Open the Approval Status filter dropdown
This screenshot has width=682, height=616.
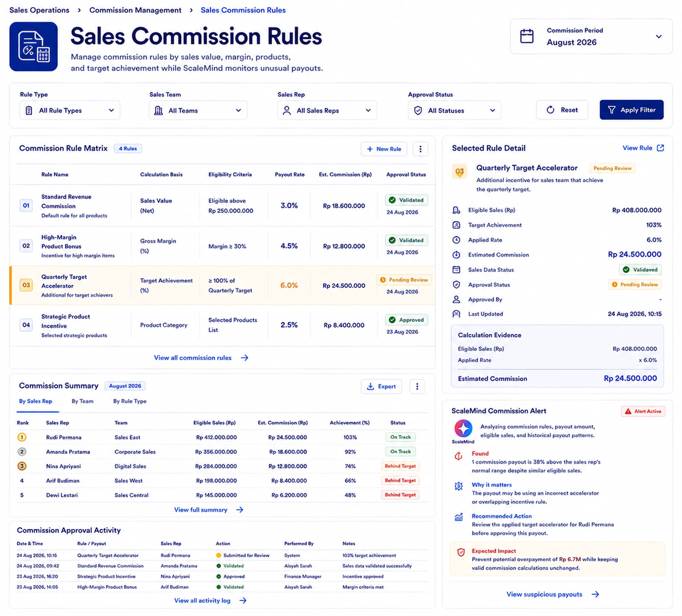(x=455, y=110)
